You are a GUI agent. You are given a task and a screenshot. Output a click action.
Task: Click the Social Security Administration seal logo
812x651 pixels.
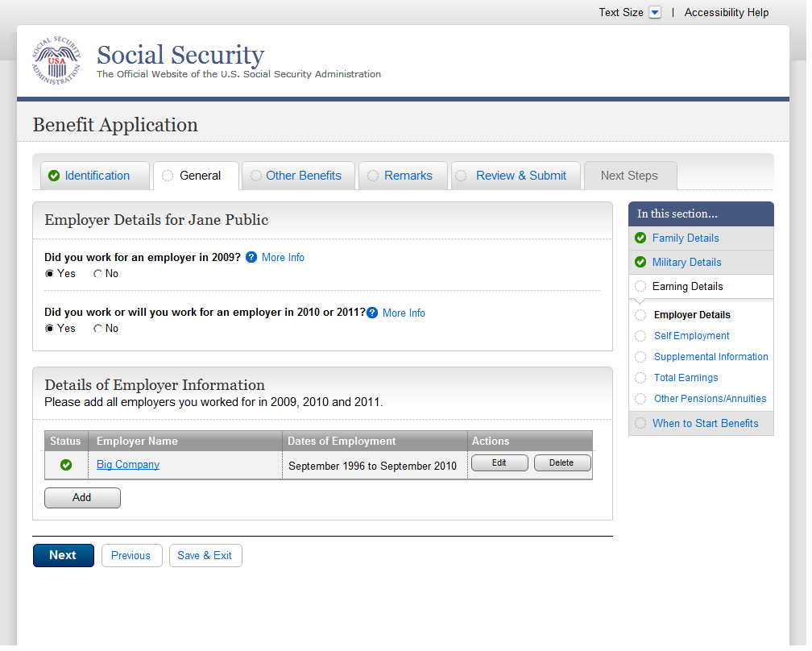pos(56,61)
